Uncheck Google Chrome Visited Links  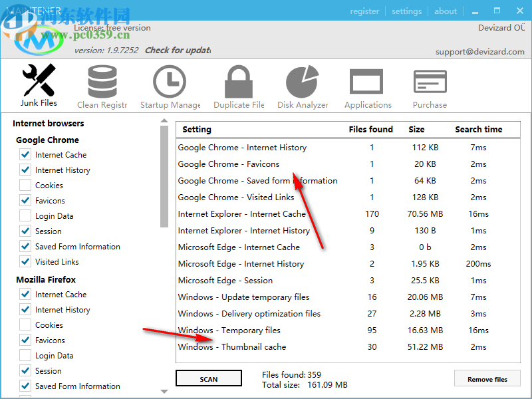(25, 261)
